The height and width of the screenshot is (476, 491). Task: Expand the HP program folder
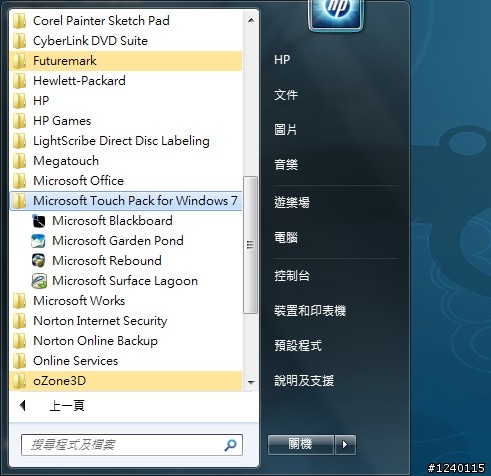click(x=126, y=101)
